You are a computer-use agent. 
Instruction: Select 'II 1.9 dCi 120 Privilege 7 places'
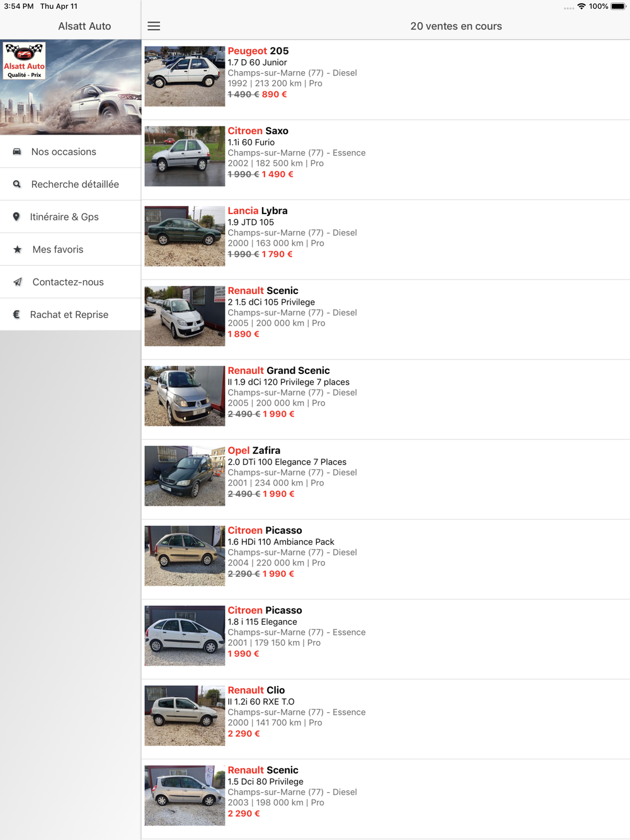289,382
